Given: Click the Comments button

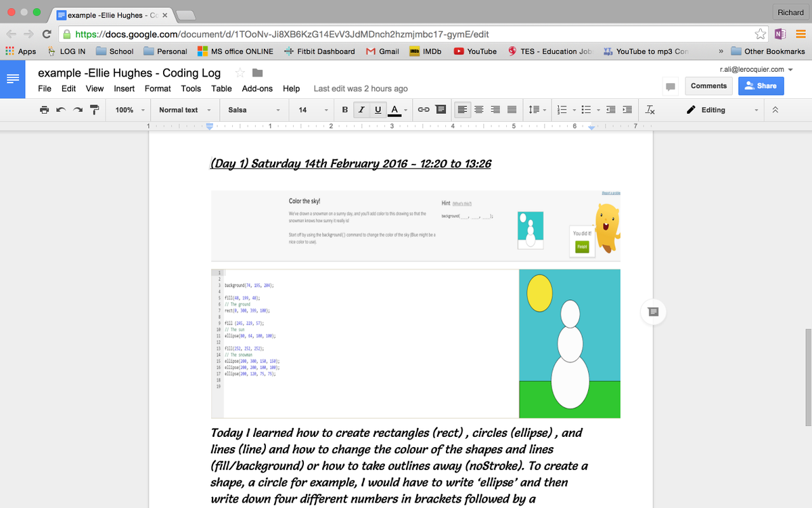Looking at the screenshot, I should [x=708, y=86].
